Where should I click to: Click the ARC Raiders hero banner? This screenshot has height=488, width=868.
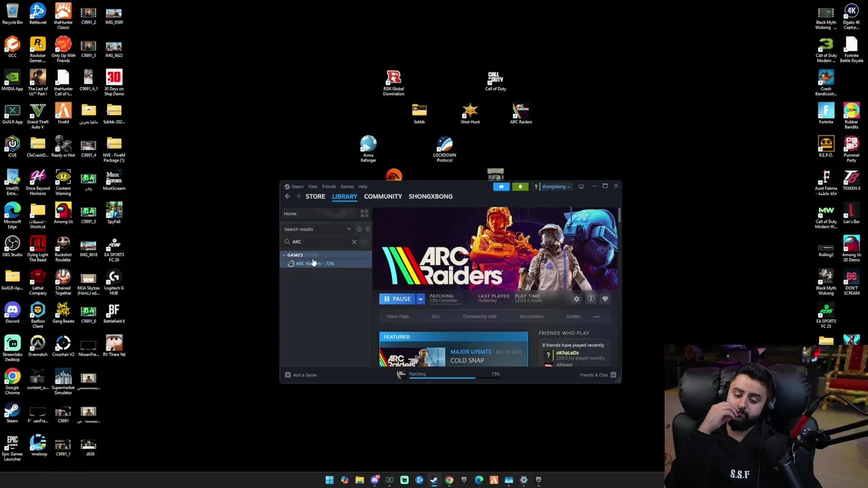pos(496,249)
